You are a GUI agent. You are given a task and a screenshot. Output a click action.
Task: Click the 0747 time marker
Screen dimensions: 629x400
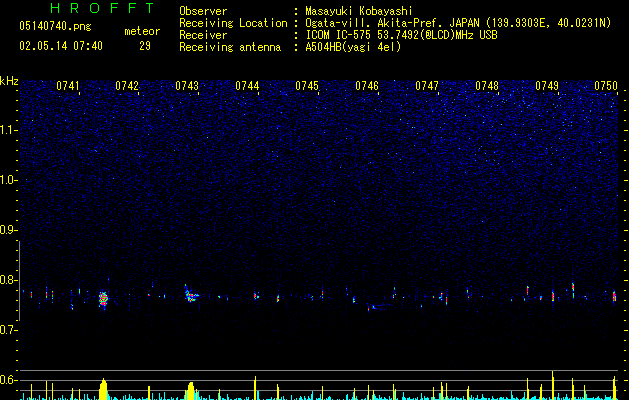[427, 86]
